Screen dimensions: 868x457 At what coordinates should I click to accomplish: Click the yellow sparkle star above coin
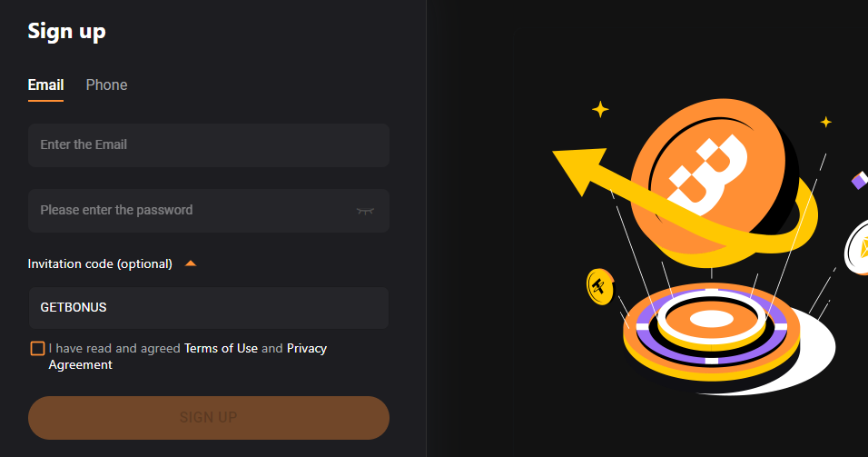(600, 109)
